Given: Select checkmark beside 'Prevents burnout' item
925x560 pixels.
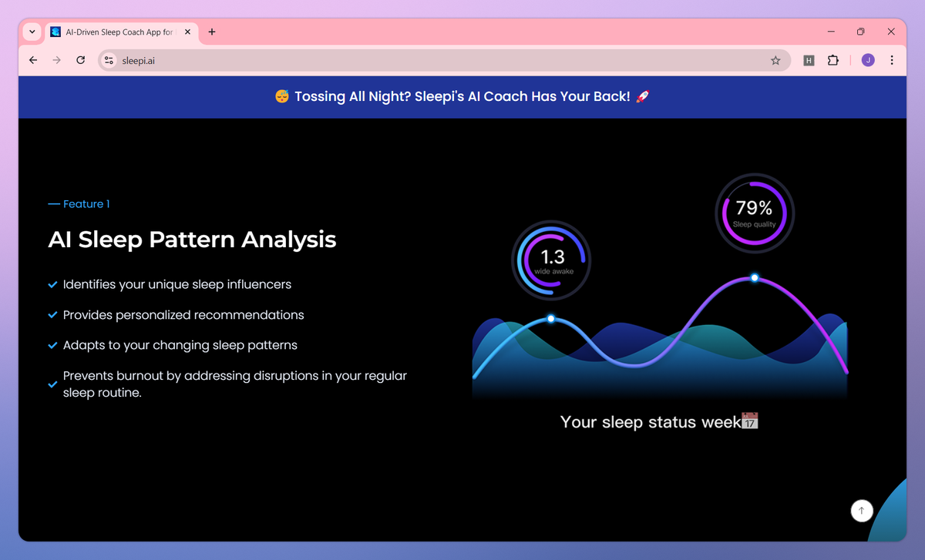Looking at the screenshot, I should 52,384.
